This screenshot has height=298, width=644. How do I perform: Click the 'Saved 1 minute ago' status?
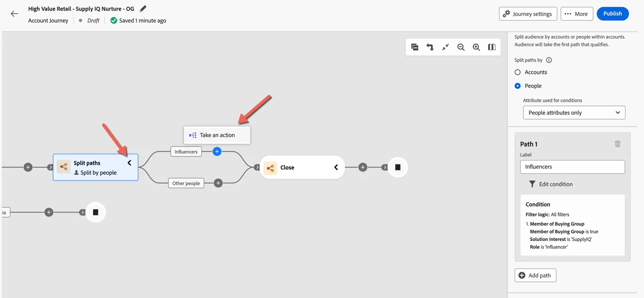coord(143,20)
